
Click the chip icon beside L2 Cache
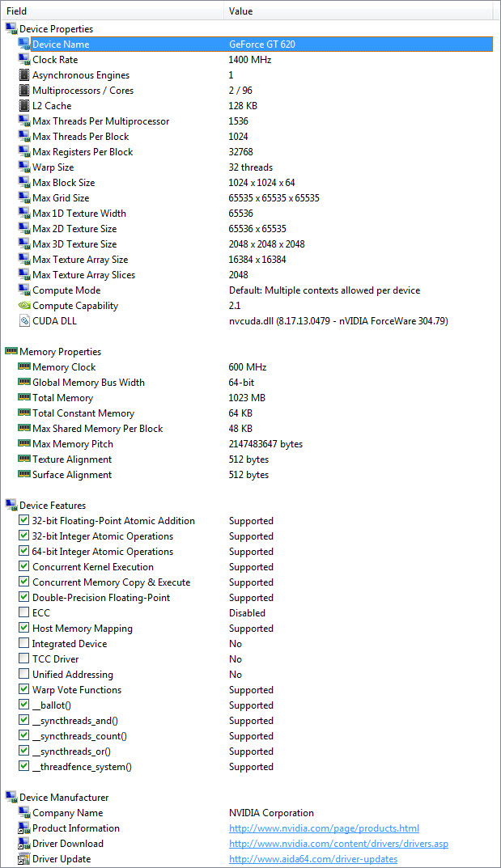click(24, 106)
